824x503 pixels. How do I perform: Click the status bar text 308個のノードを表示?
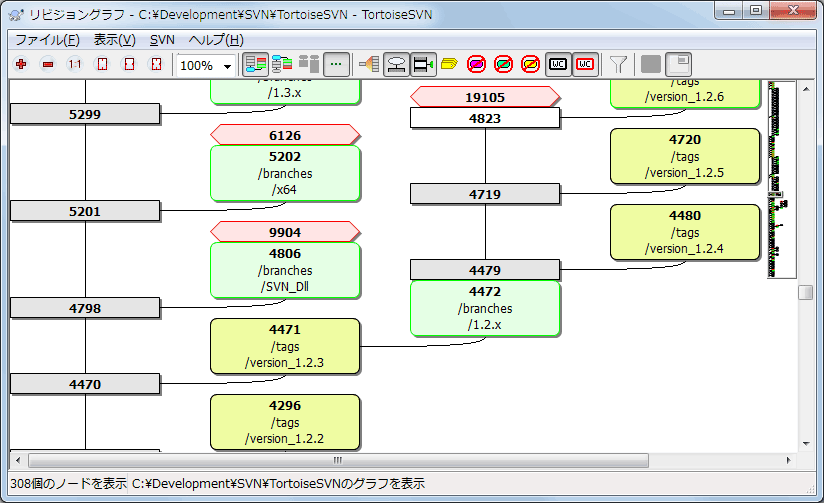point(68,483)
